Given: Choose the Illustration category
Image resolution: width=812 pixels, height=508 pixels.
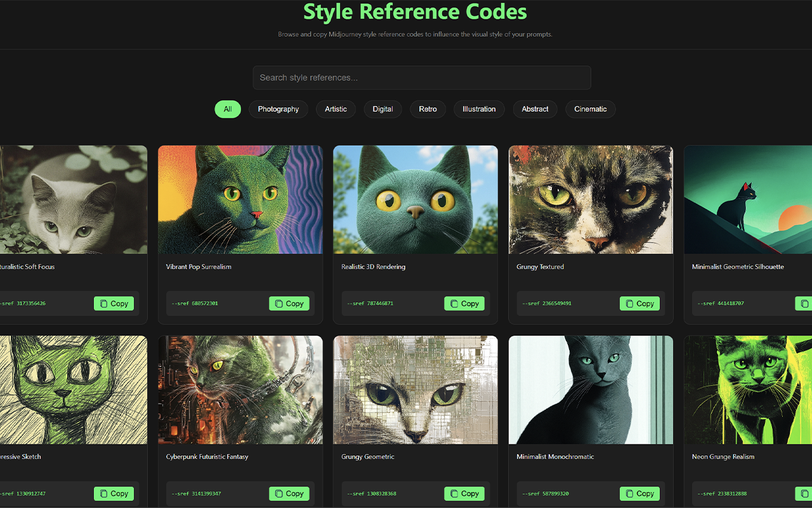Looking at the screenshot, I should click(479, 109).
